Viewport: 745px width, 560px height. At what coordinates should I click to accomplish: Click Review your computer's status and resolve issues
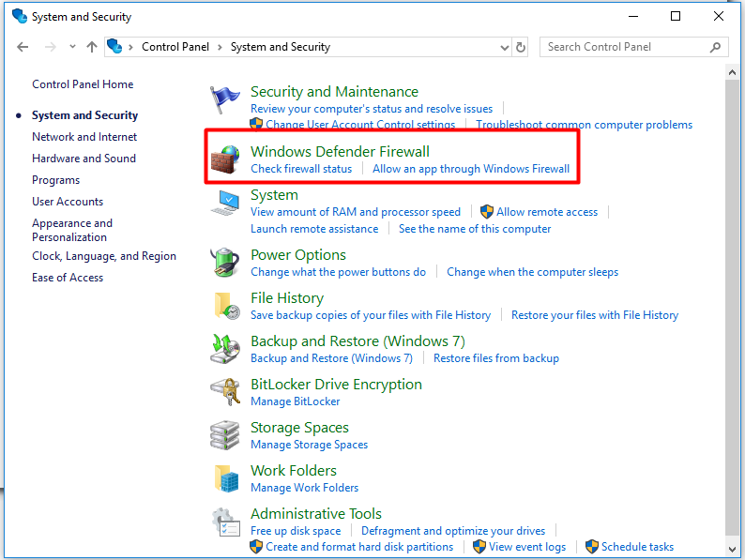pyautogui.click(x=372, y=109)
